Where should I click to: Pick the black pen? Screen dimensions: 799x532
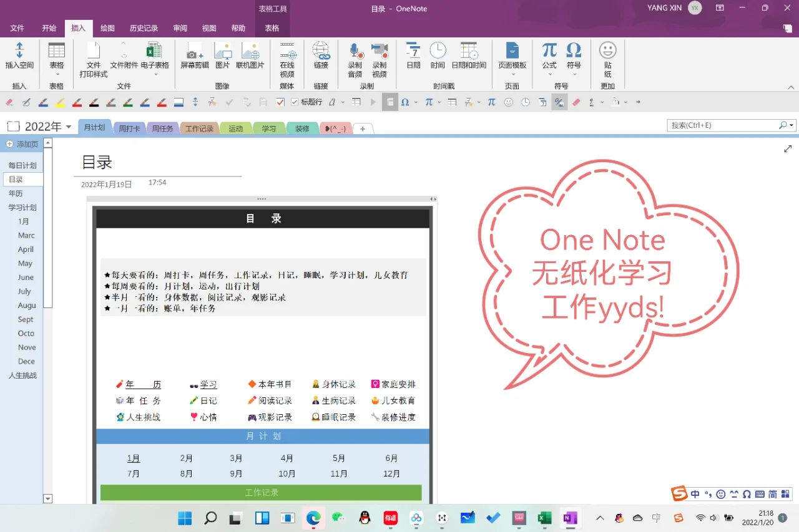coord(94,102)
